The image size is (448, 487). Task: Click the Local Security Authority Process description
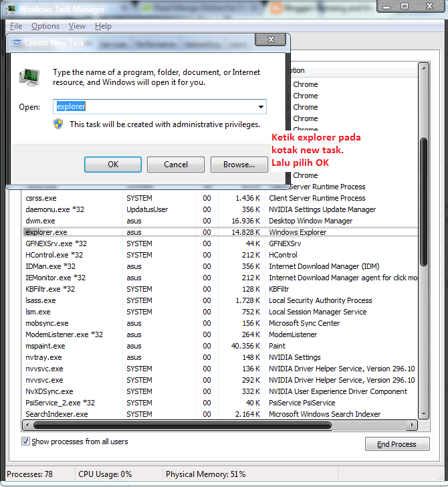pyautogui.click(x=320, y=300)
